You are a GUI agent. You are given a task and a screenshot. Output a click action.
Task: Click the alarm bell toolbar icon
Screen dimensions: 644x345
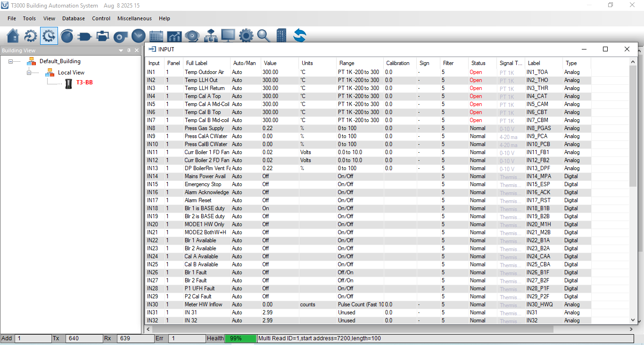coord(192,36)
